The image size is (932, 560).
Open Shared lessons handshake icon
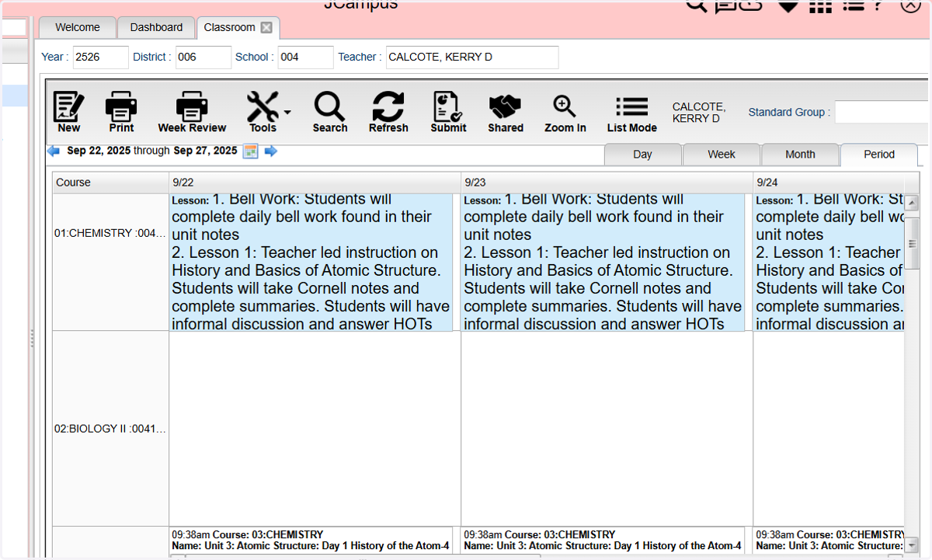[506, 112]
